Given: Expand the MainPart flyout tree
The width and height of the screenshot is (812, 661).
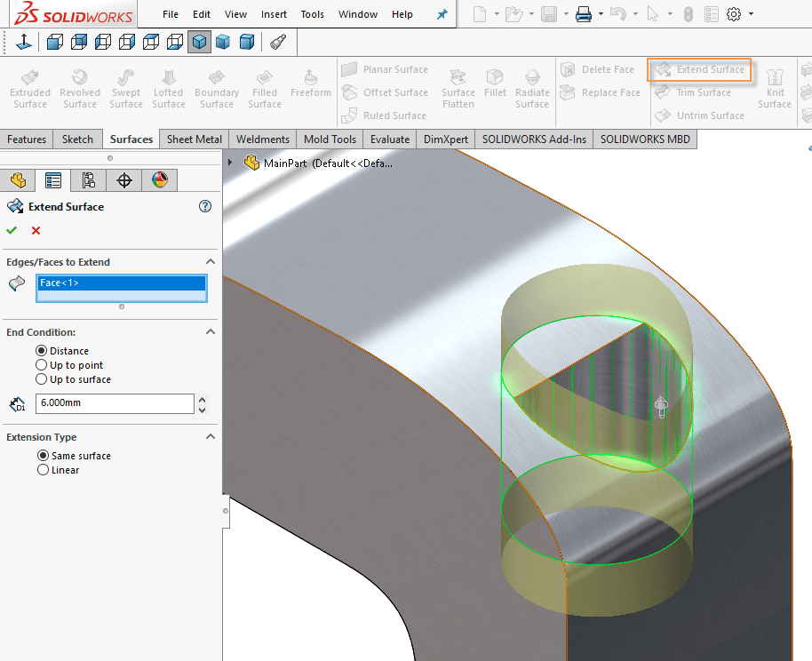Looking at the screenshot, I should [230, 163].
